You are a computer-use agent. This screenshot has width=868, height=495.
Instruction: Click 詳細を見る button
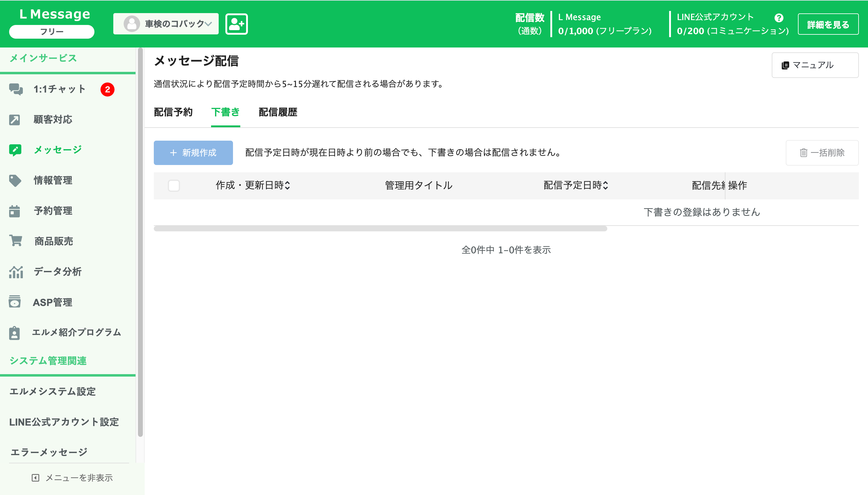pos(828,24)
